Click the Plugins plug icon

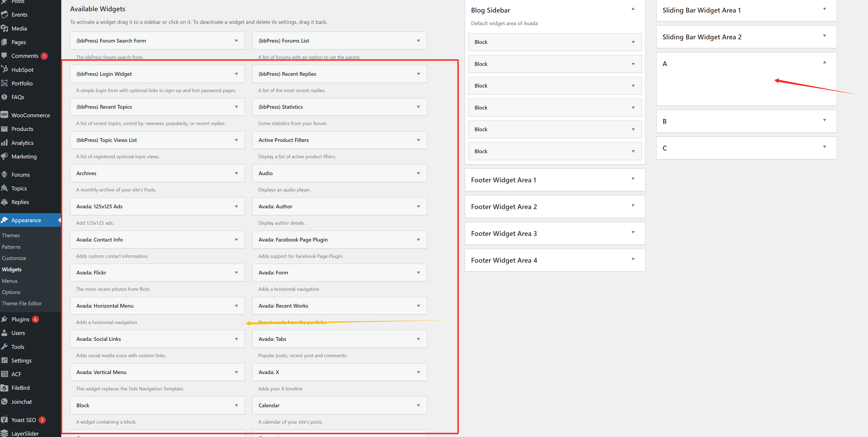click(4, 319)
